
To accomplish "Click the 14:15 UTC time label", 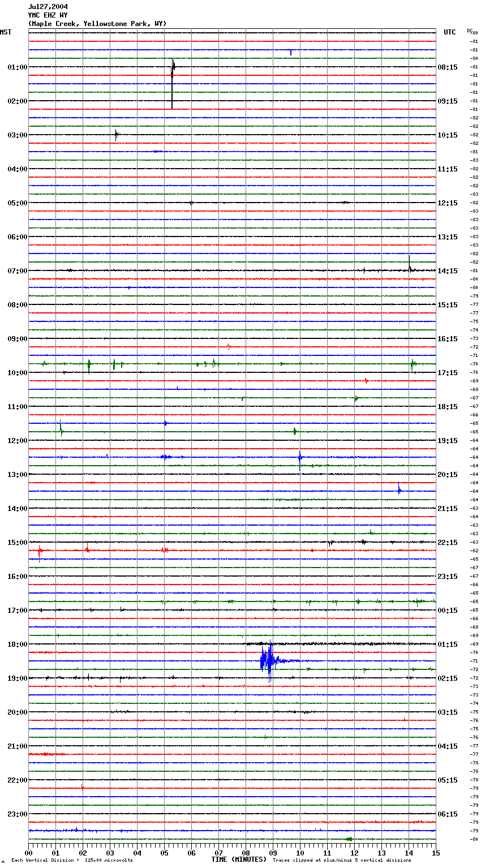I will point(448,271).
